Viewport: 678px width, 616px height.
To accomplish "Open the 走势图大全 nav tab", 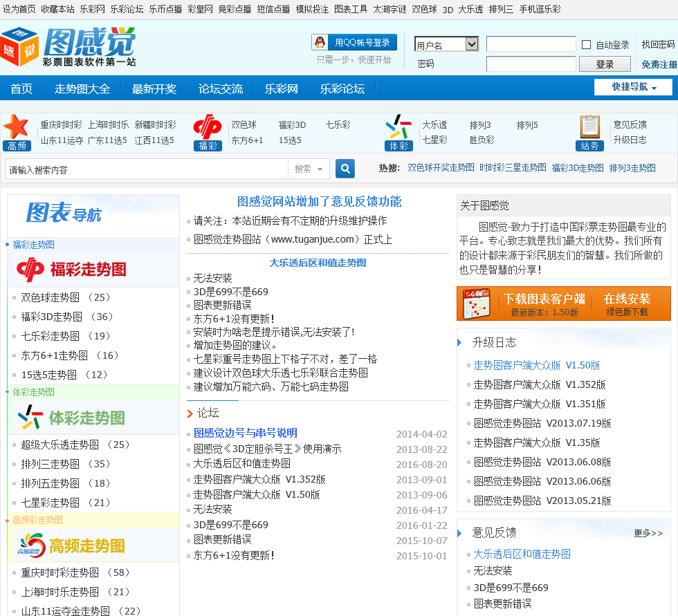I will tap(82, 89).
